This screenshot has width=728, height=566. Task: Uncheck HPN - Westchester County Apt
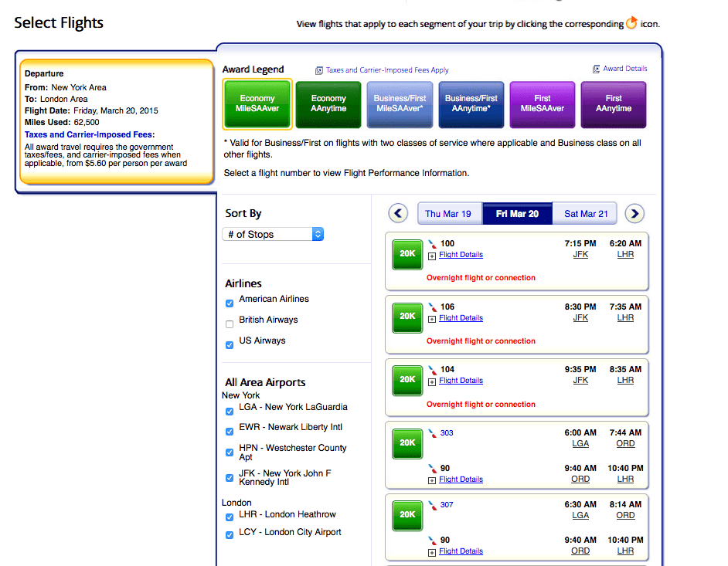[230, 452]
